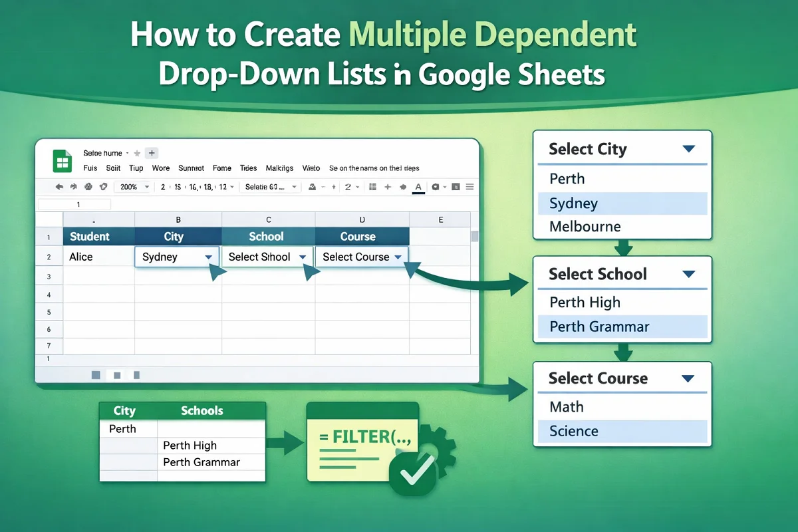This screenshot has height=532, width=798.
Task: Click the redo arrow in the toolbar
Action: click(x=73, y=187)
